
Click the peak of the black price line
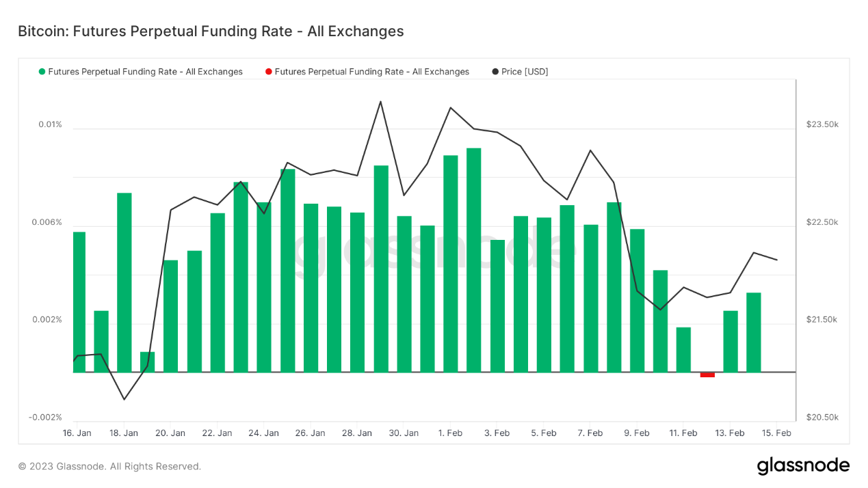click(380, 103)
